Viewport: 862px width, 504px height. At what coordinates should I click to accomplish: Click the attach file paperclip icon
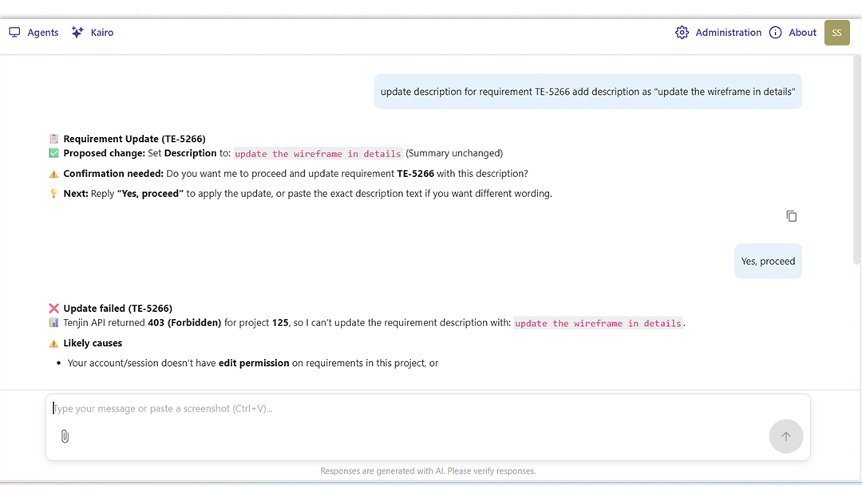click(65, 436)
